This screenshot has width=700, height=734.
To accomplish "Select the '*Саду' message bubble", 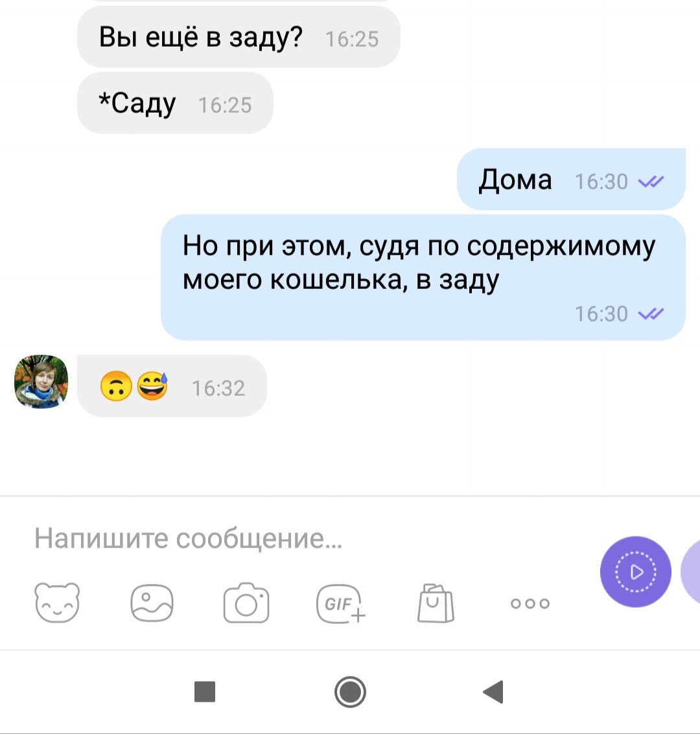I will coord(175,104).
